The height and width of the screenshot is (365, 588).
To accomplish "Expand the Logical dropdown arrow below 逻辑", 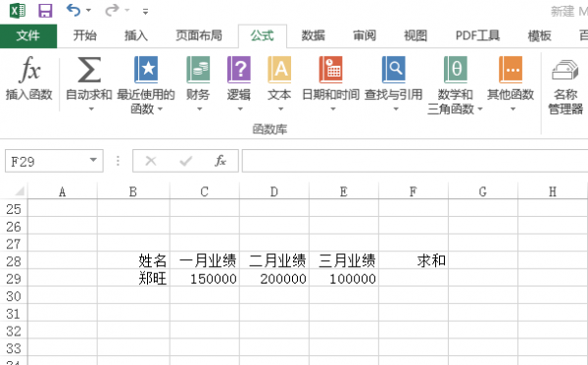I will pos(240,109).
